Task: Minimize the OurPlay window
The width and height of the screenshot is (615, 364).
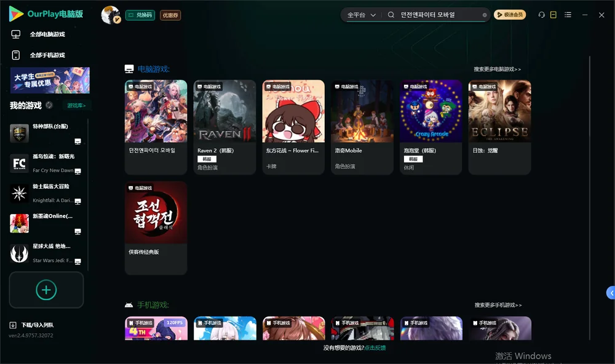Action: click(x=584, y=15)
